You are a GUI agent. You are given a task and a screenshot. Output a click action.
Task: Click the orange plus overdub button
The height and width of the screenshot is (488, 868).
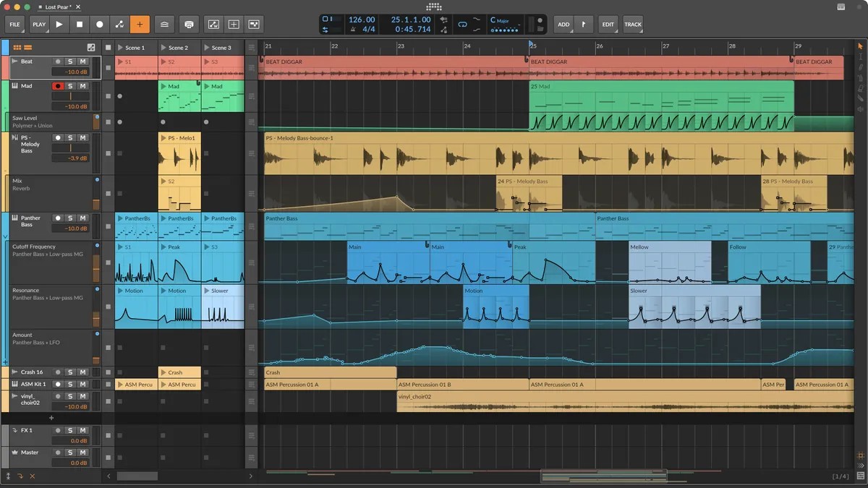click(140, 25)
